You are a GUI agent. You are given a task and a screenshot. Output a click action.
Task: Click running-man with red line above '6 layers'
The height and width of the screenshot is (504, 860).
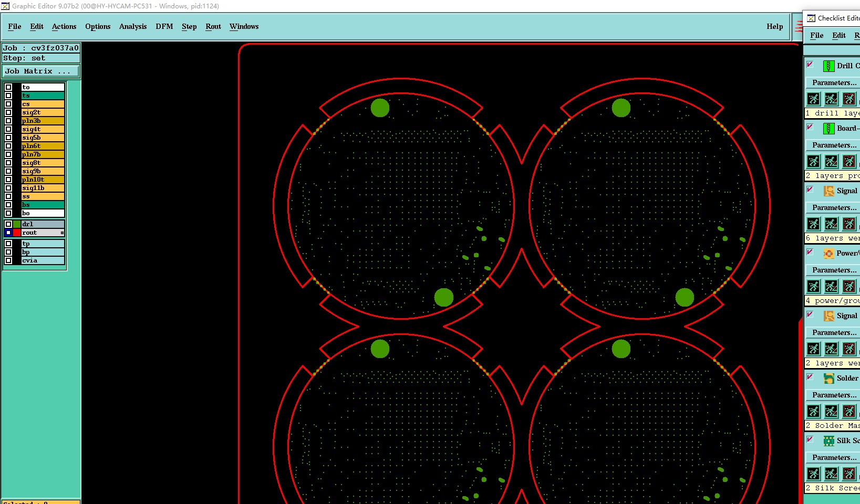(831, 224)
